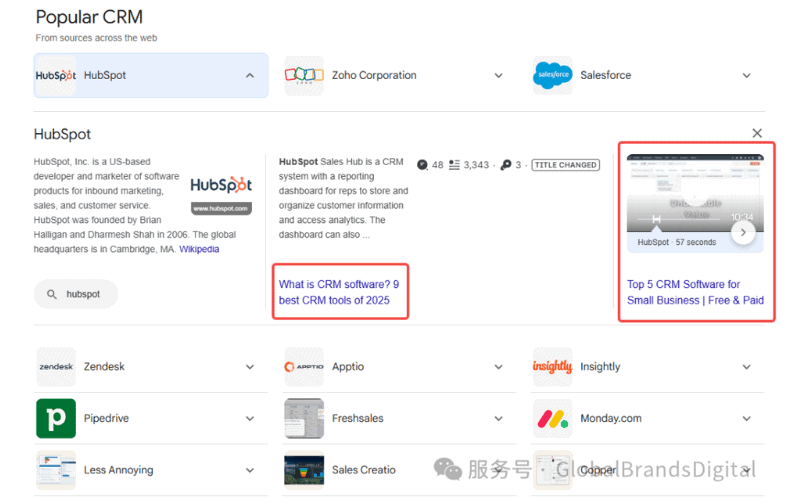
Task: Click the Less Annoying name text
Action: click(118, 470)
